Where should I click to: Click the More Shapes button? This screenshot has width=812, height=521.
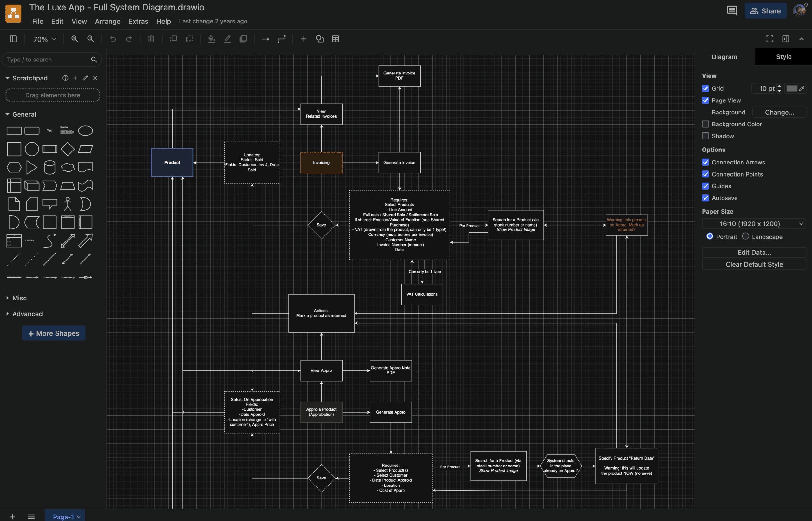tap(54, 333)
